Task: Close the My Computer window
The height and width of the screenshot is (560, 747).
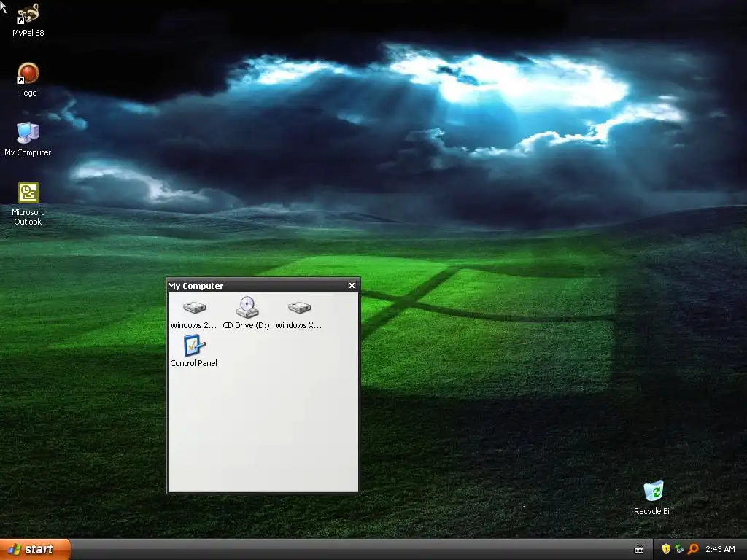Action: tap(352, 285)
